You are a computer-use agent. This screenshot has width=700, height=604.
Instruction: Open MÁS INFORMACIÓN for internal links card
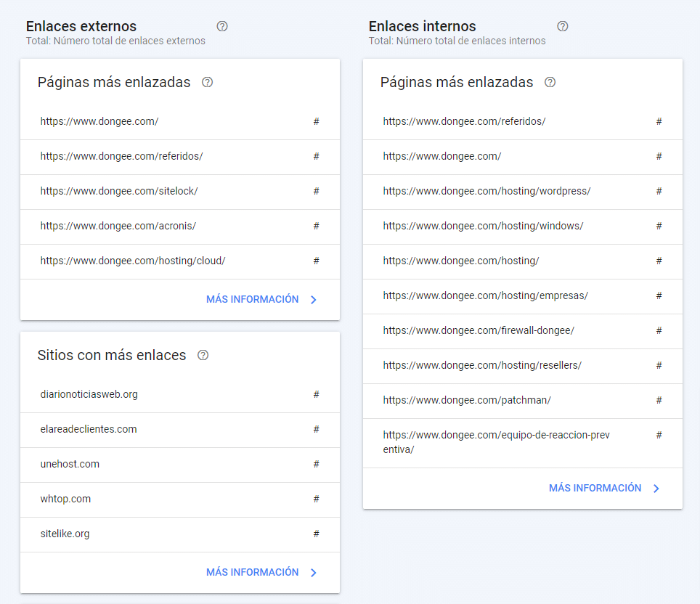coord(595,489)
